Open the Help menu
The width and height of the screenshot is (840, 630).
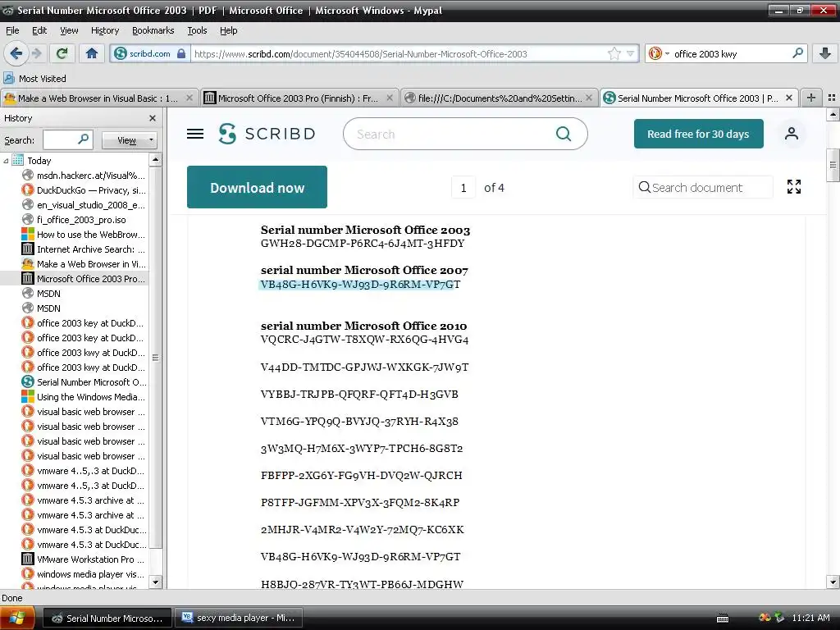[x=228, y=30]
